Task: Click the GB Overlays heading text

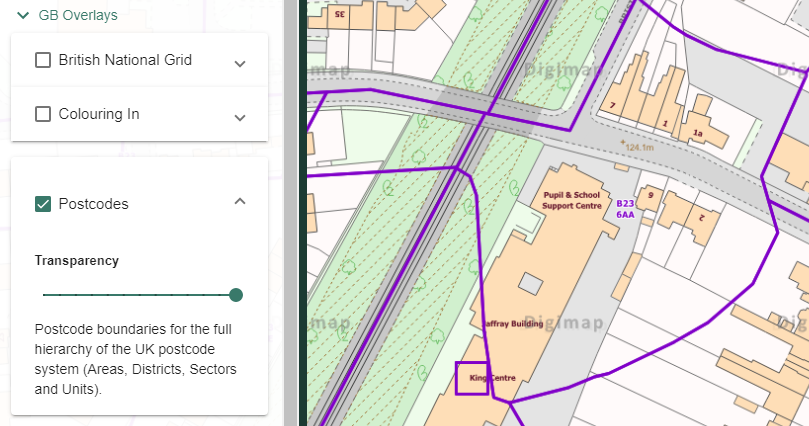Action: [77, 15]
